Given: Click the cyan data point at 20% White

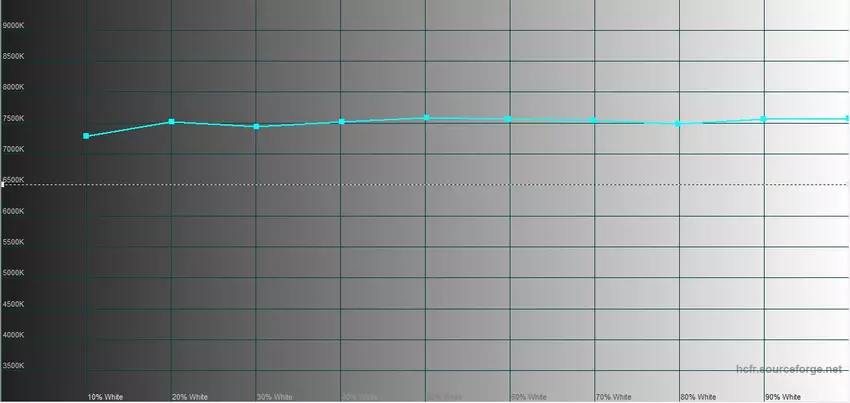Looking at the screenshot, I should 172,122.
